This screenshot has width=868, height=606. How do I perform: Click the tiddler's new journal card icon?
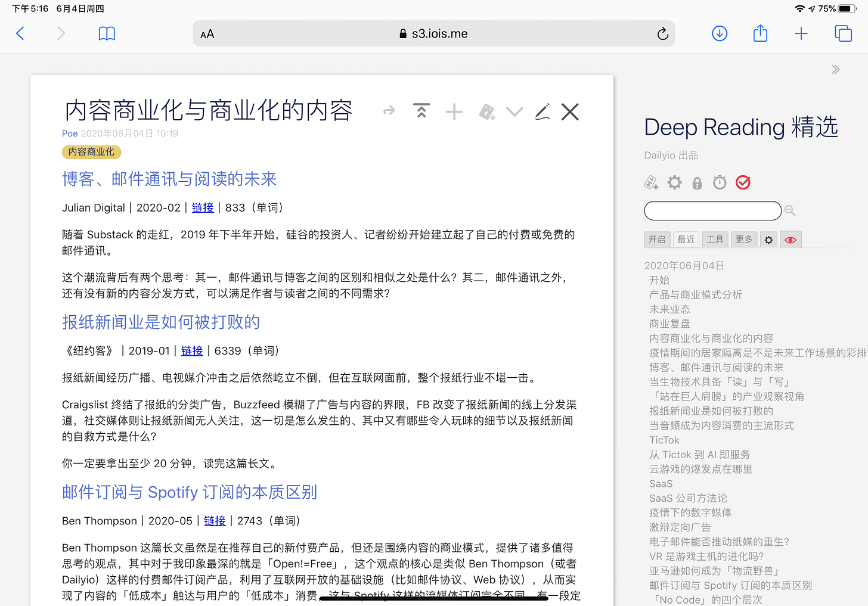487,111
